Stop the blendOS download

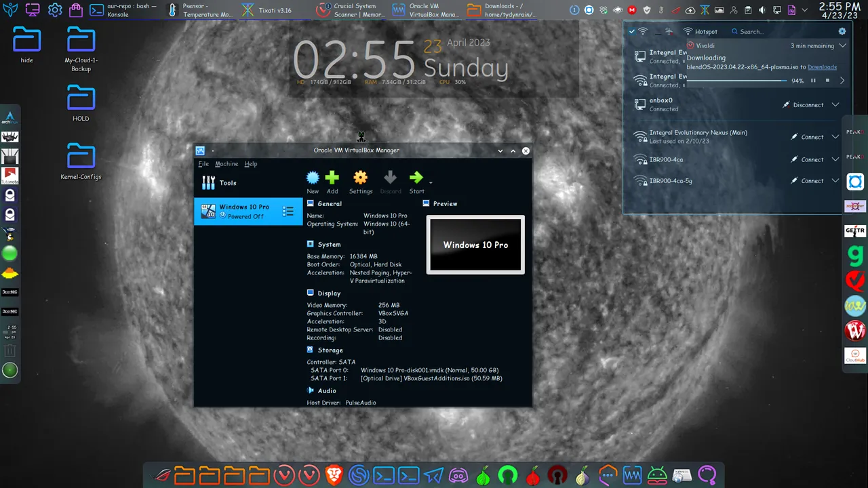click(827, 81)
